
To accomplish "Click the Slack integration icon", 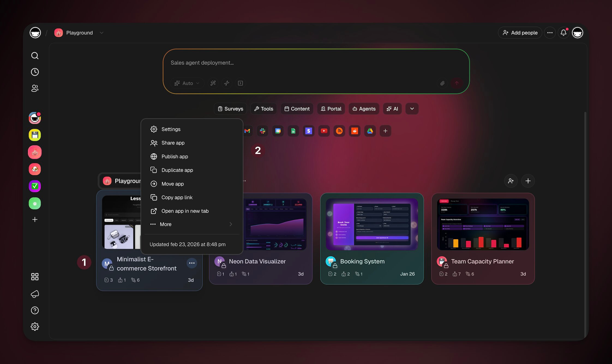I will (x=263, y=131).
